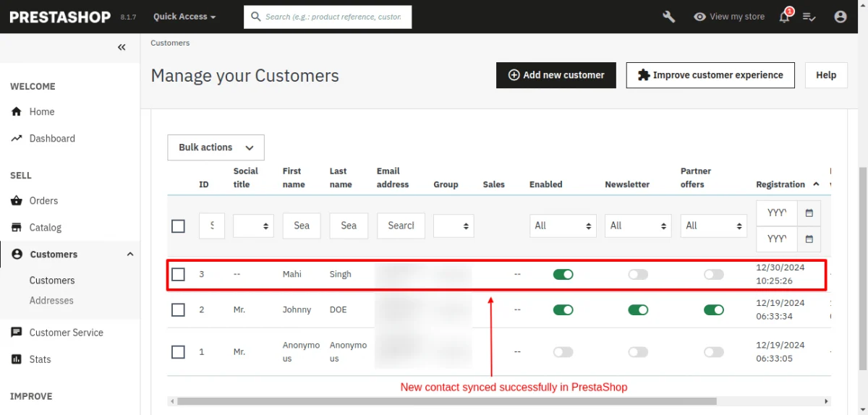The height and width of the screenshot is (415, 868).
Task: Click the search magnifier icon
Action: pyautogui.click(x=255, y=17)
